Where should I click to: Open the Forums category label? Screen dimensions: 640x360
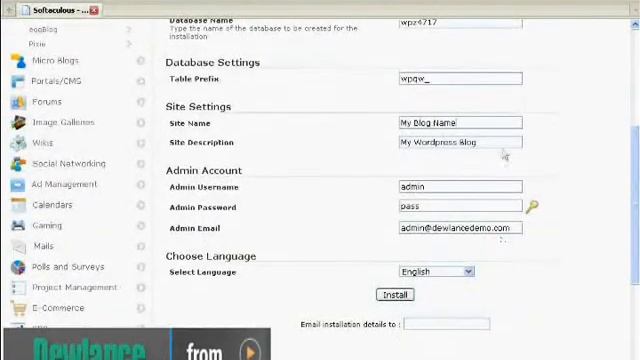[47, 102]
